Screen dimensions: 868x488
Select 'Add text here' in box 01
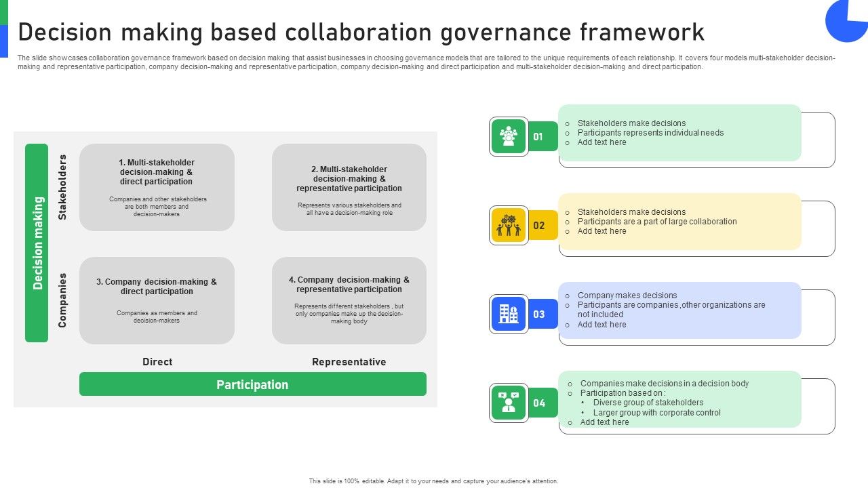[602, 142]
